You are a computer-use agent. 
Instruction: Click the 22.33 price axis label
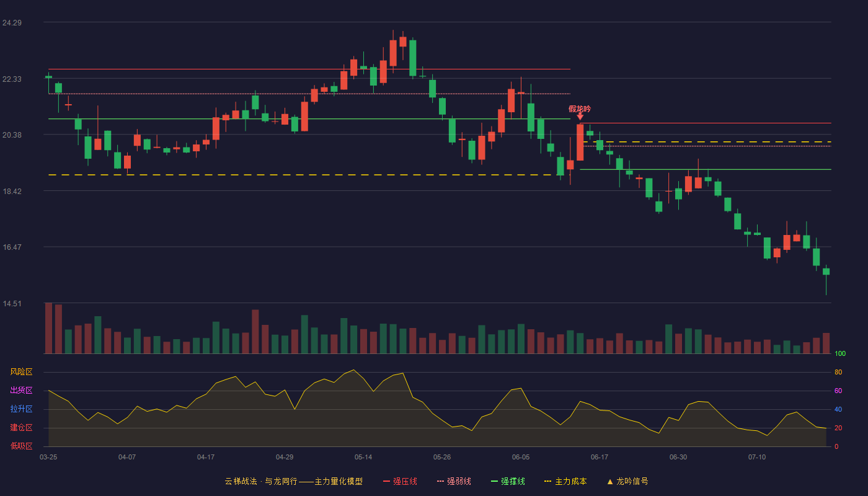tap(12, 79)
